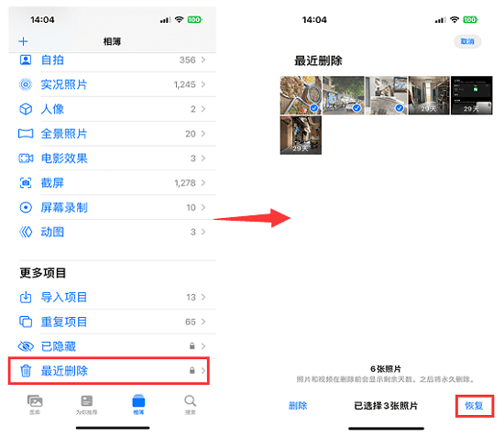Tap battery icon in right phone status bar
Screen dimensions: 504x437
click(x=470, y=19)
